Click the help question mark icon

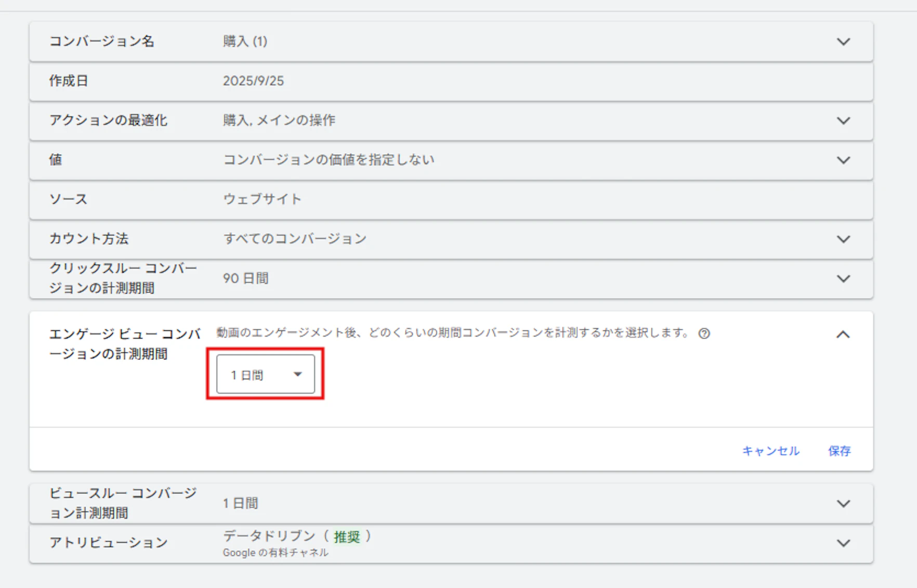pyautogui.click(x=704, y=333)
